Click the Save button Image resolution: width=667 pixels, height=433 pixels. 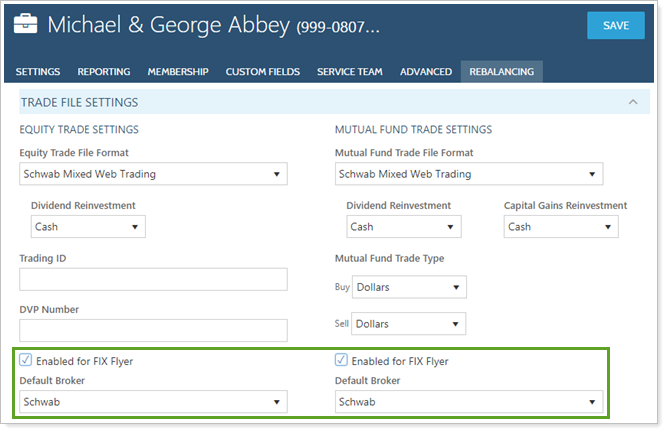[x=615, y=26]
